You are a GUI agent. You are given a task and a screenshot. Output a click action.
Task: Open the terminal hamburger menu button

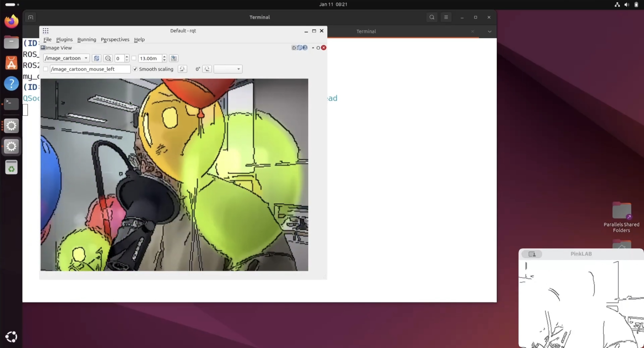(x=446, y=17)
